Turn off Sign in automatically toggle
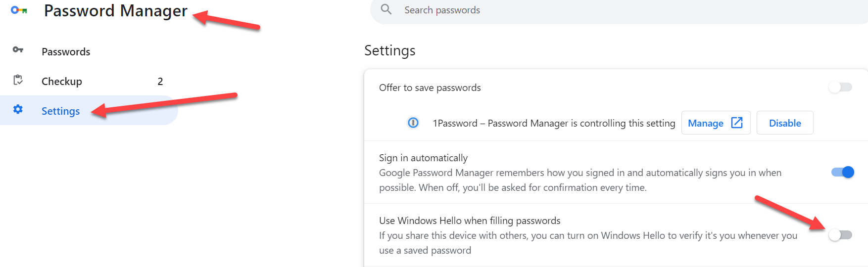868x267 pixels. [843, 172]
